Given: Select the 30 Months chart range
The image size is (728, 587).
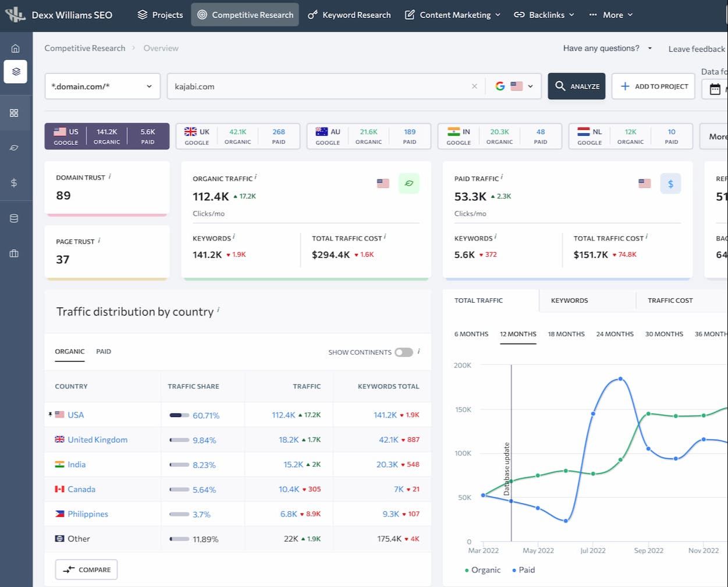Looking at the screenshot, I should 664,334.
